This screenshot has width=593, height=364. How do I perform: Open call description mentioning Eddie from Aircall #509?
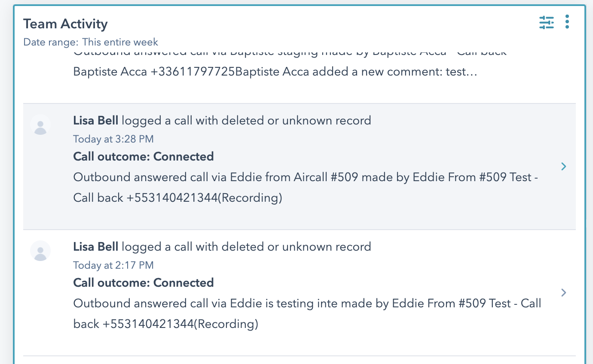(306, 188)
